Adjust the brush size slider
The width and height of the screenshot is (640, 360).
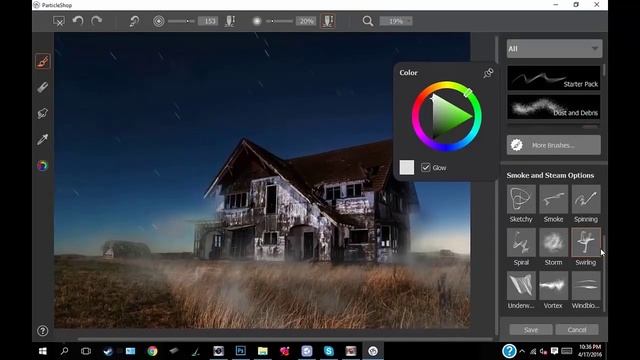(x=181, y=21)
